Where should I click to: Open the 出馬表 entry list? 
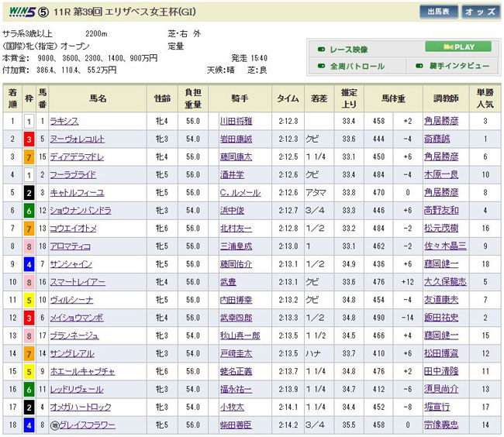439,12
